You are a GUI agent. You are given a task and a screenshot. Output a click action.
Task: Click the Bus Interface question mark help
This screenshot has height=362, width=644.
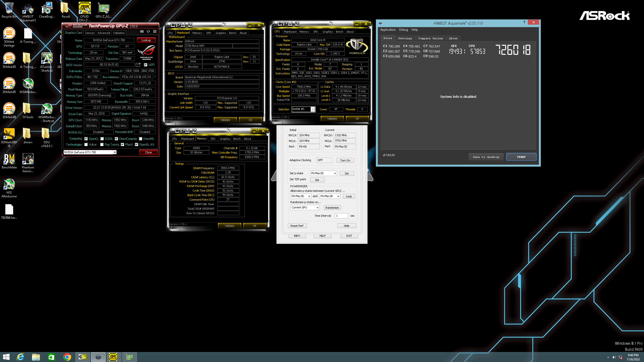[x=155, y=77]
